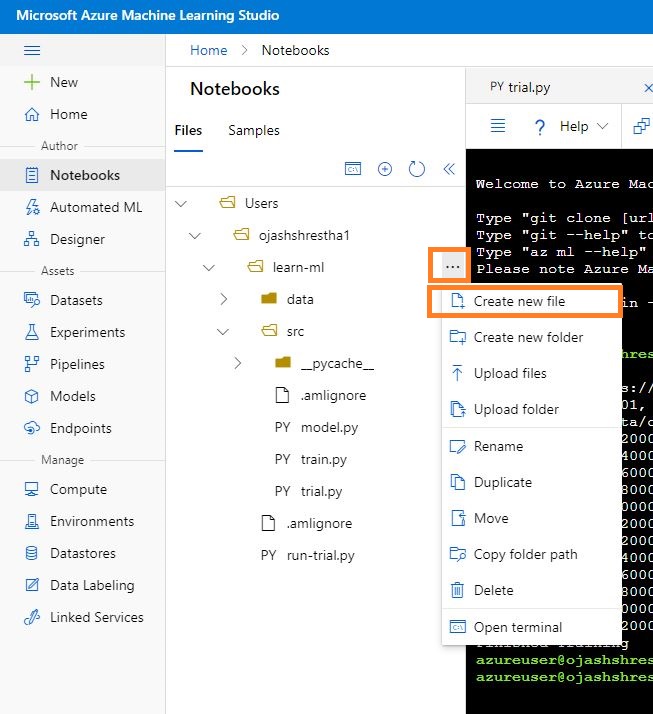The height and width of the screenshot is (714, 653).
Task: Click the add new file circle icon
Action: (x=385, y=169)
